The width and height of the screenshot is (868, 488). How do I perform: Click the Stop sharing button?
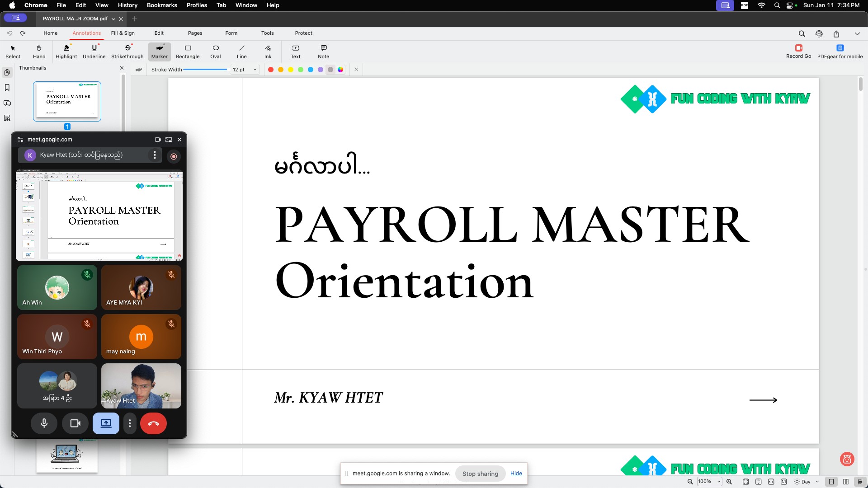point(480,474)
